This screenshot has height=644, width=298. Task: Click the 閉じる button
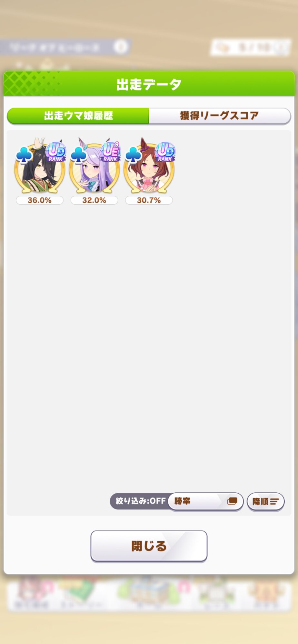pos(149,546)
